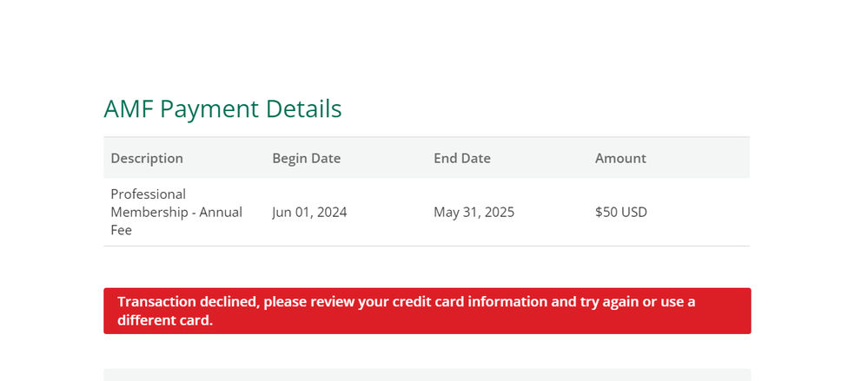Click "different card." on the banner's second line
The height and width of the screenshot is (381, 868).
click(x=165, y=320)
